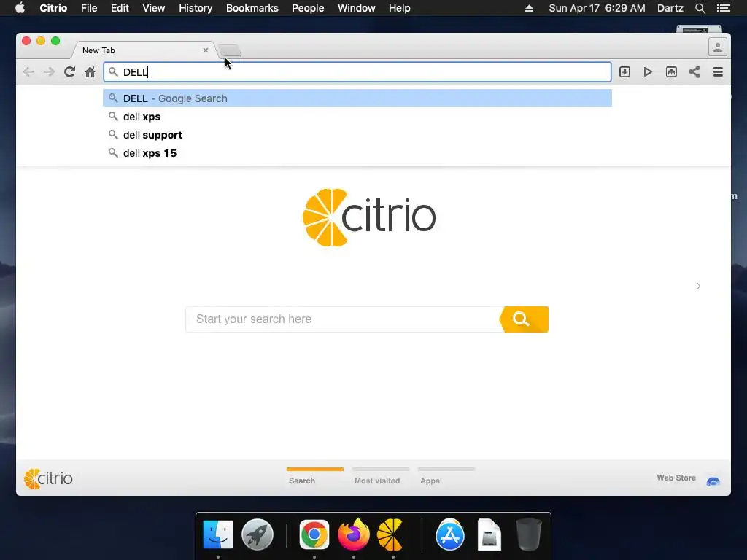Image resolution: width=747 pixels, height=560 pixels.
Task: Open Launchpad from the Dock
Action: tap(258, 534)
